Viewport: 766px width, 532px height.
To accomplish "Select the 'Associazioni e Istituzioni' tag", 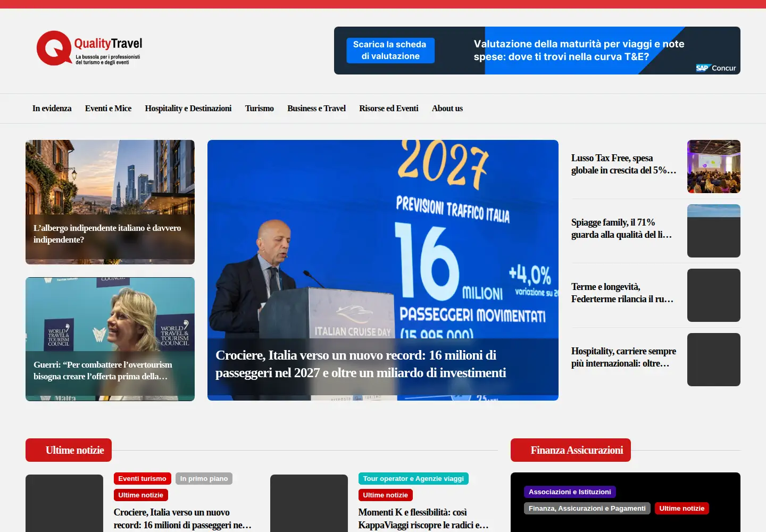I will pyautogui.click(x=570, y=492).
